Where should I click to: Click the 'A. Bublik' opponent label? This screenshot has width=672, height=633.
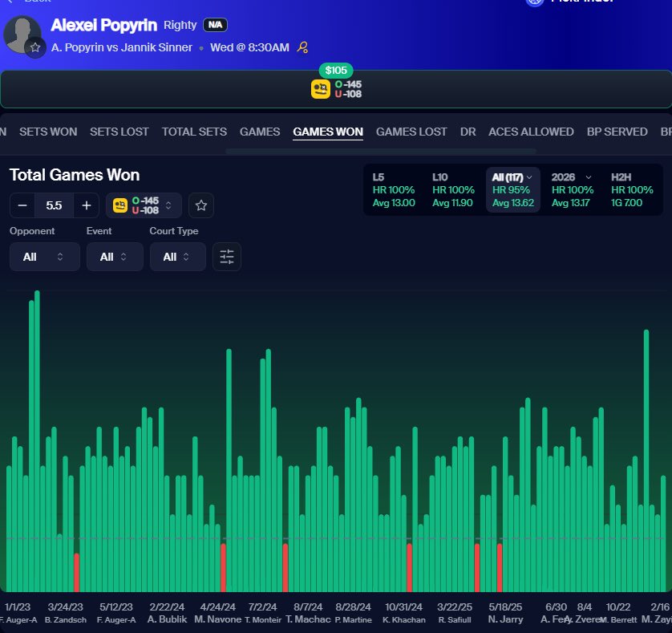coord(167,619)
